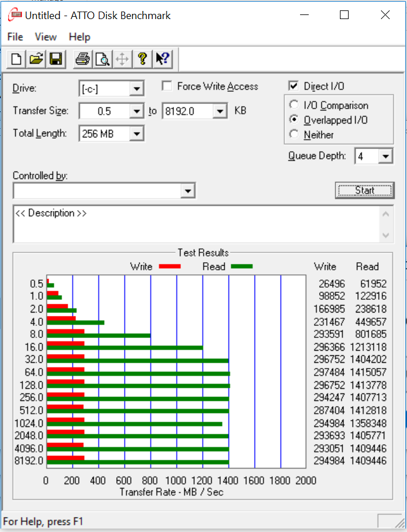
Task: Click the green Read legend swatch
Action: 242,267
